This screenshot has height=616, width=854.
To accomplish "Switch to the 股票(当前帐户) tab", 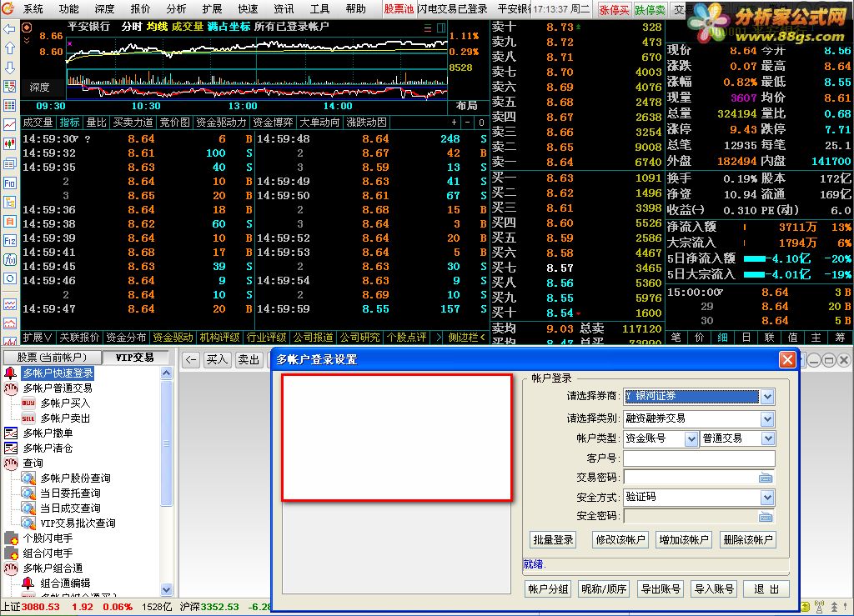I will coord(52,358).
